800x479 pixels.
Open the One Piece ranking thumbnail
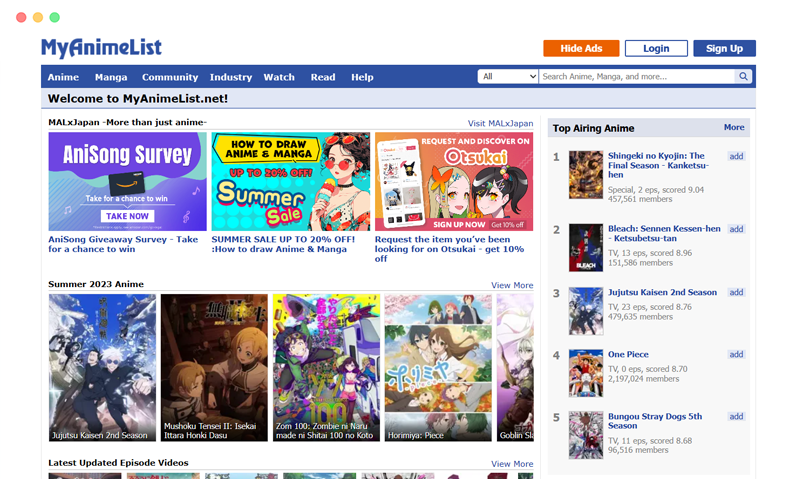tap(586, 373)
